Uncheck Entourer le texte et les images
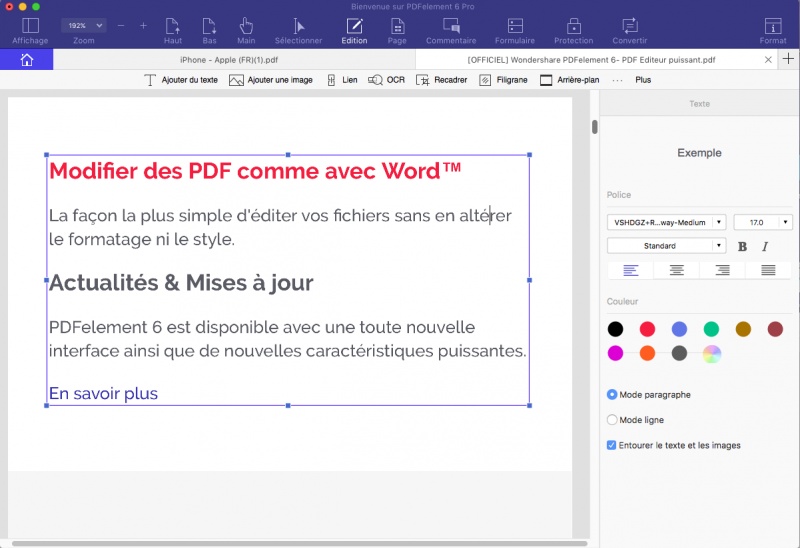 coord(611,445)
